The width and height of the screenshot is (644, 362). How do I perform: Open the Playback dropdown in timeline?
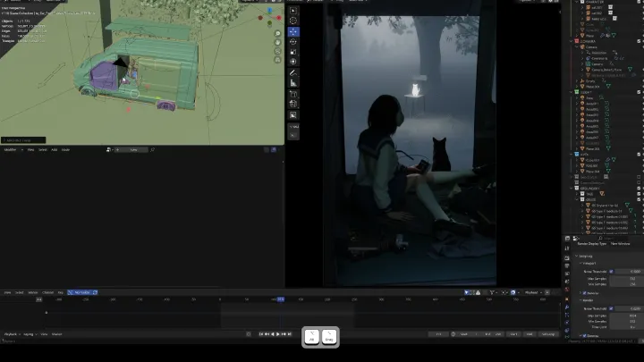(12, 334)
